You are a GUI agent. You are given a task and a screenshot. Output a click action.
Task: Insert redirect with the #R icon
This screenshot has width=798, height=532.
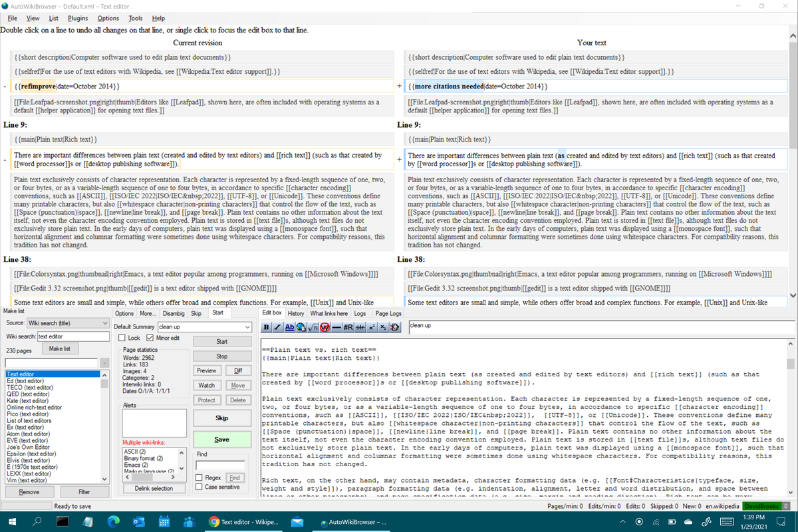(x=348, y=327)
